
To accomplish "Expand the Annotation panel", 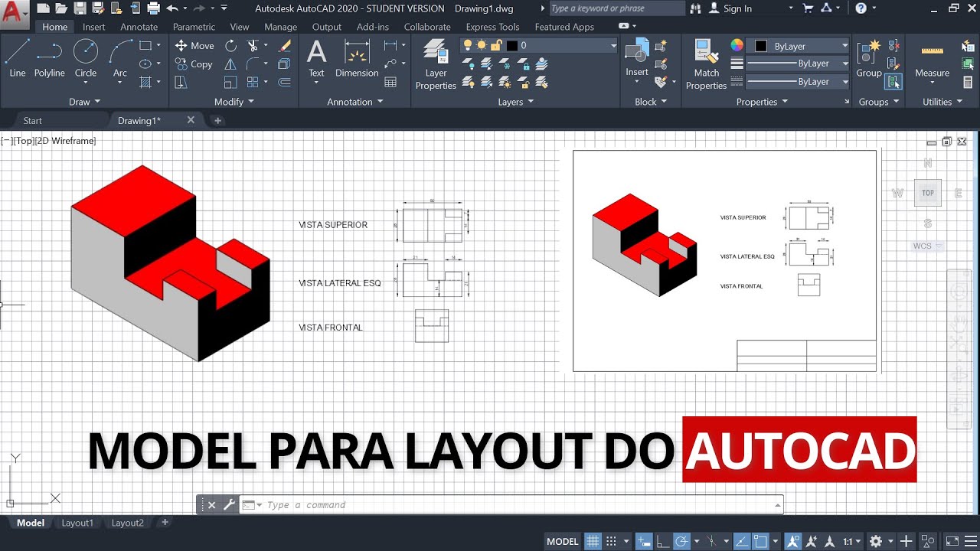I will tap(355, 102).
